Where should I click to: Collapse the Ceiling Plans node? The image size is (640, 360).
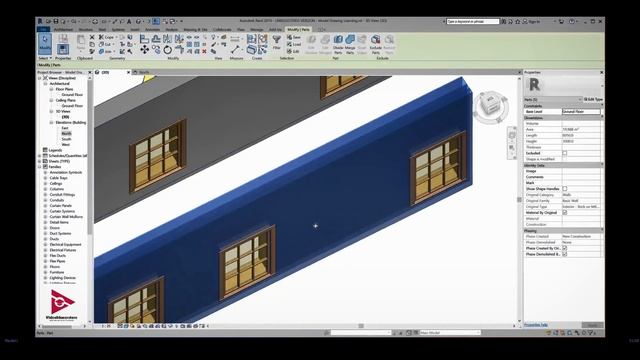coord(51,100)
